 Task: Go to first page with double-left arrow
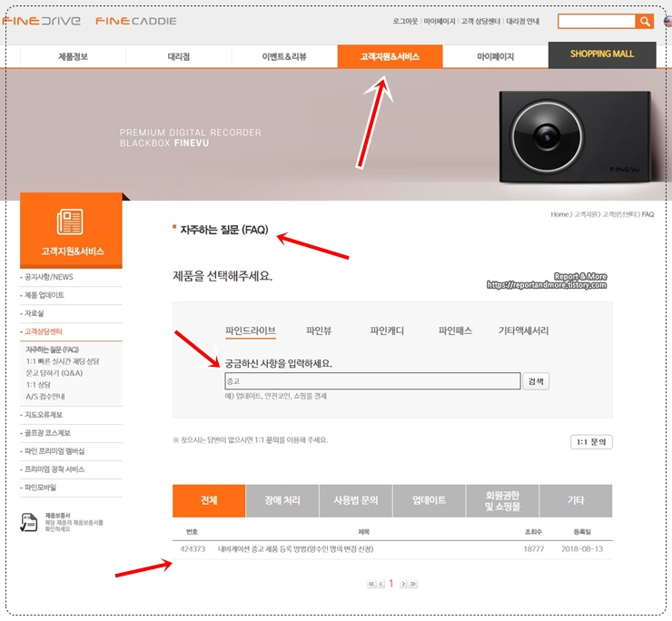click(371, 584)
